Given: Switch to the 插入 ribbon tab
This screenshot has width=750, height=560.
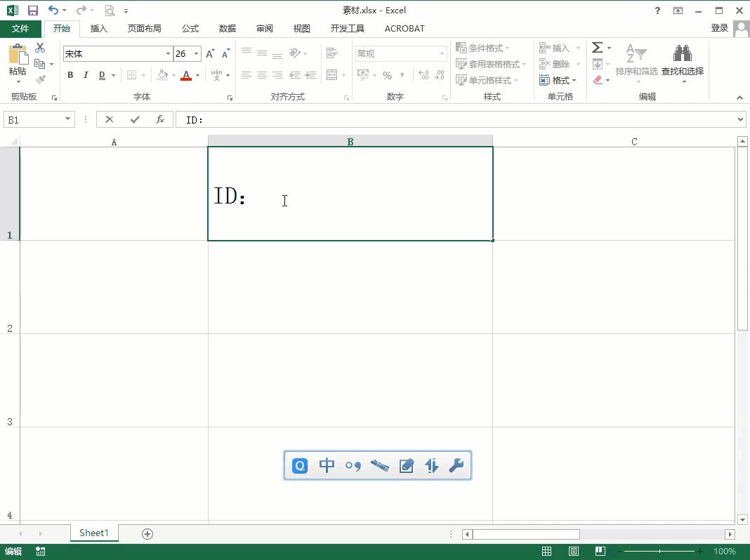Looking at the screenshot, I should coord(99,29).
